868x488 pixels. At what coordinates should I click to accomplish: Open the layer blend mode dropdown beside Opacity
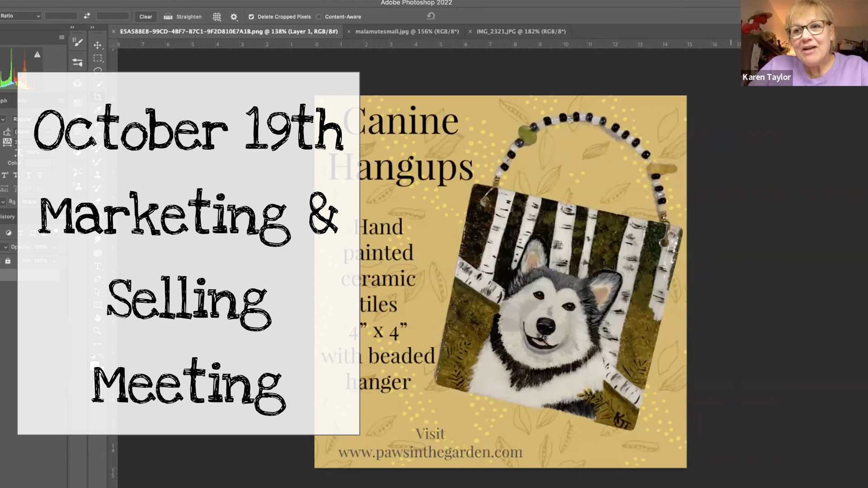tap(5, 247)
